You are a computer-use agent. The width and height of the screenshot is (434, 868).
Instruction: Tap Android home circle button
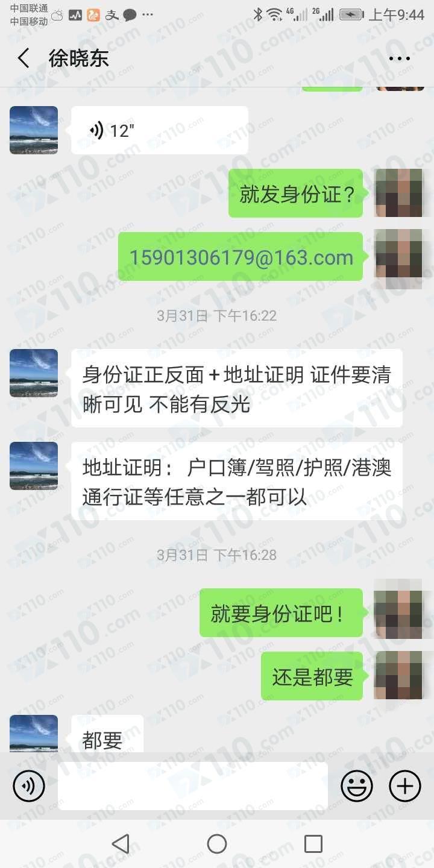[217, 844]
